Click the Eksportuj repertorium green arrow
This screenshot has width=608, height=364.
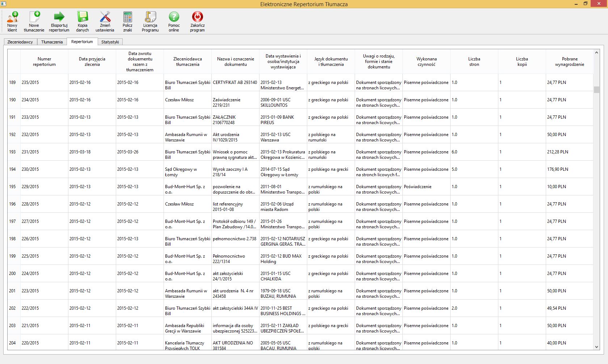tap(59, 22)
